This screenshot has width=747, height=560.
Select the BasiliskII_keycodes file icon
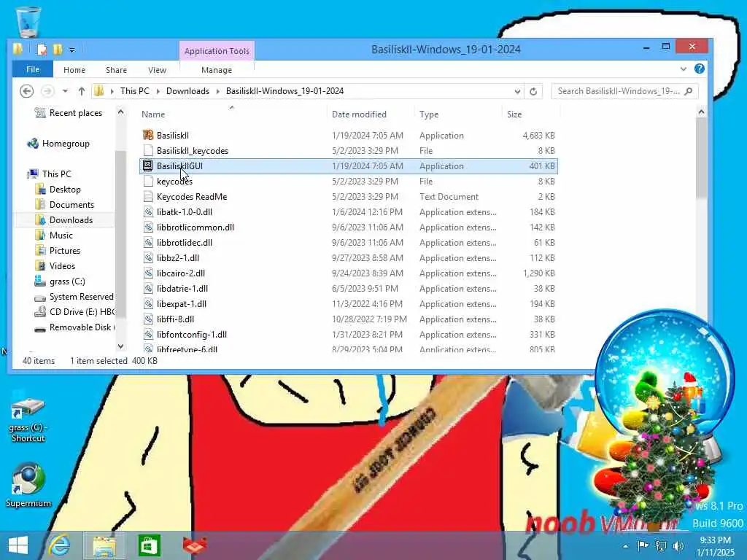[x=148, y=150]
